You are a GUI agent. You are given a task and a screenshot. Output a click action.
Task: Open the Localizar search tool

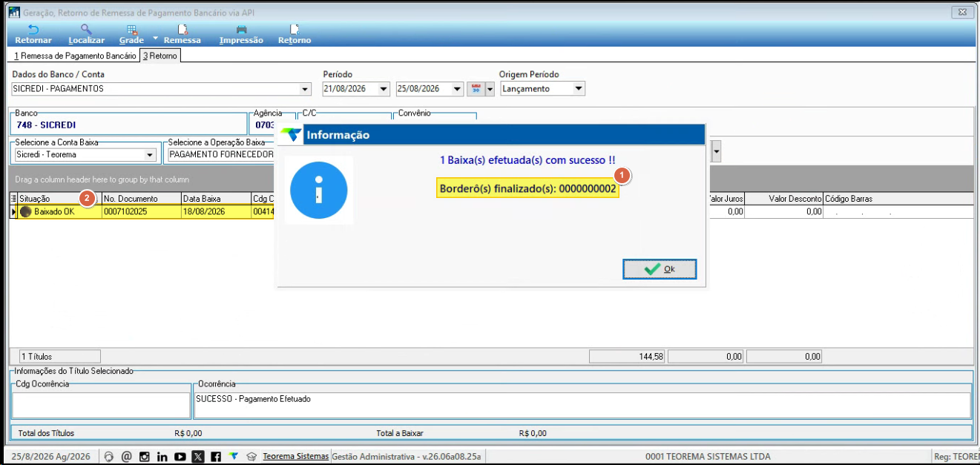point(86,34)
